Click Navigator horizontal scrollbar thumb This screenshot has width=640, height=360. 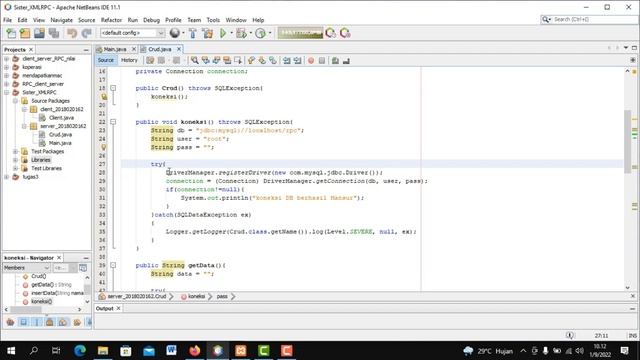click(25, 310)
